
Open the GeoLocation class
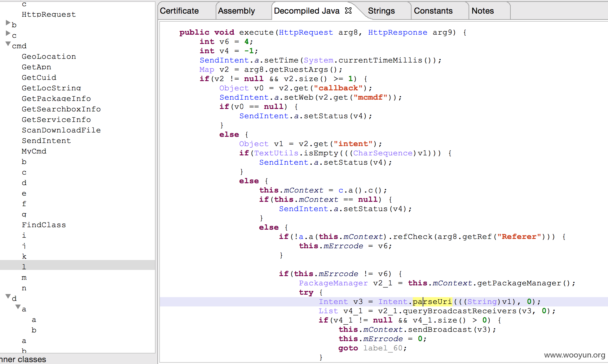pyautogui.click(x=49, y=56)
